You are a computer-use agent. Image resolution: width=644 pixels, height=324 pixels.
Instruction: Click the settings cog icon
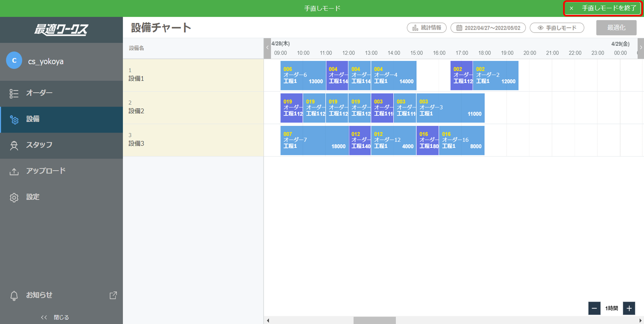pos(14,197)
